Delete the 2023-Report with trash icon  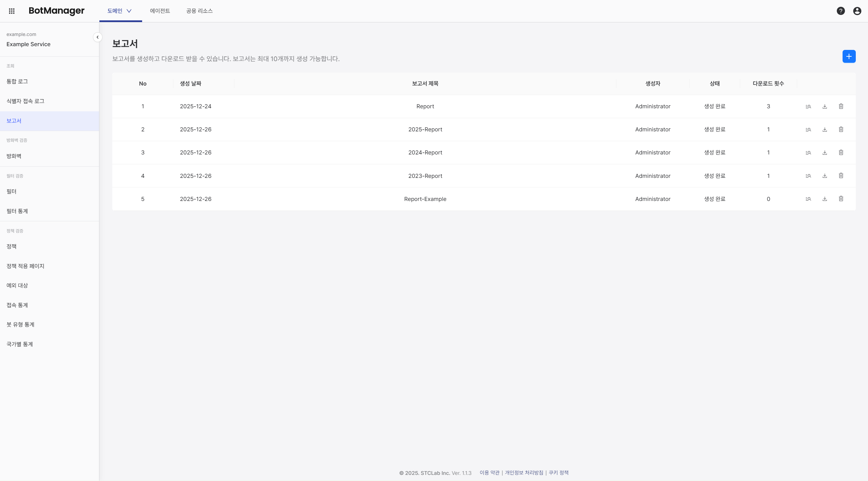click(x=841, y=176)
